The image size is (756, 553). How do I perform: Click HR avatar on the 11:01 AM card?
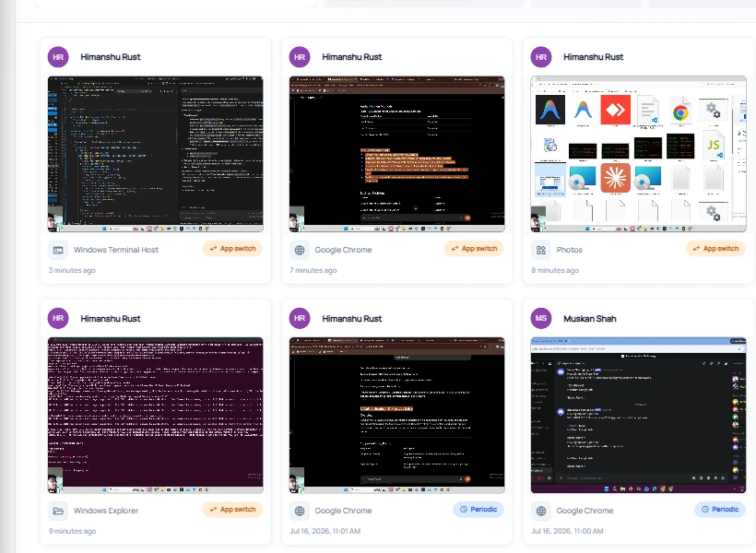(300, 318)
